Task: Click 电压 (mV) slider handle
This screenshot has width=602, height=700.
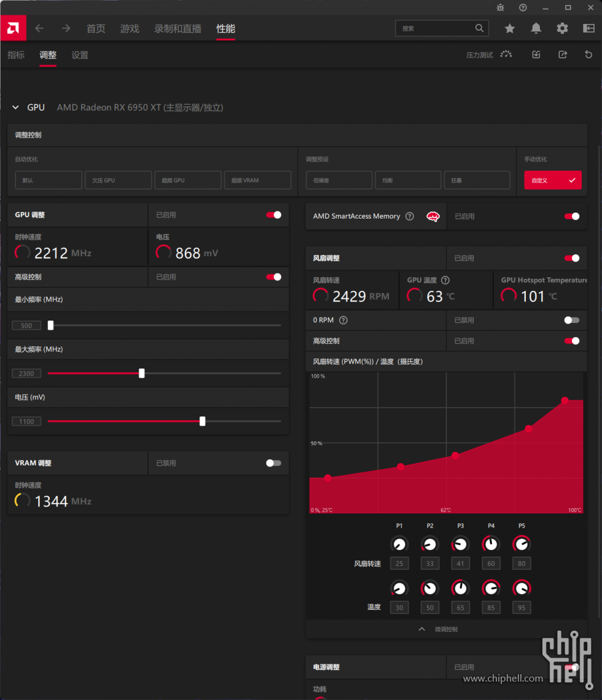Action: point(202,421)
